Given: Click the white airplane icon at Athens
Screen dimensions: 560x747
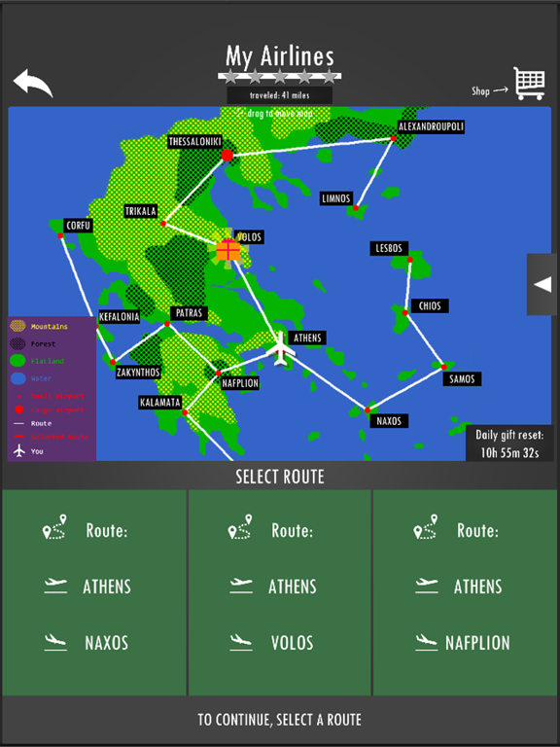Looking at the screenshot, I should coord(281,350).
